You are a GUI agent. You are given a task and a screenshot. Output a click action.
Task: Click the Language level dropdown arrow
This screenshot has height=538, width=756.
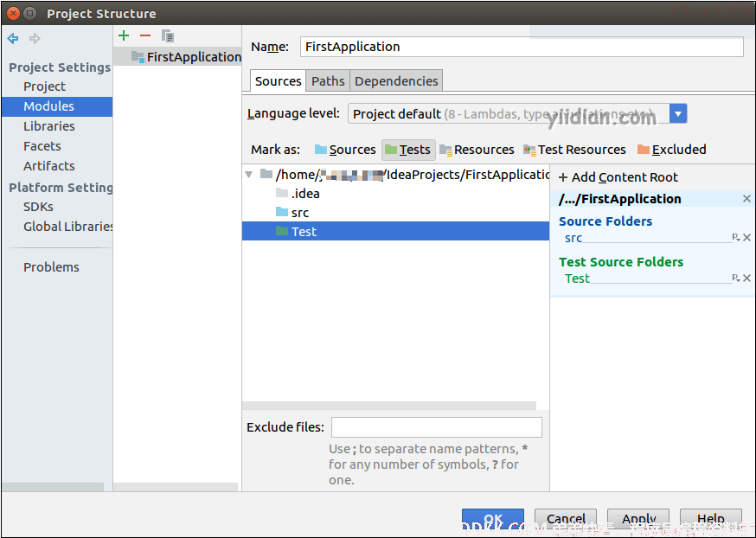[x=678, y=114]
